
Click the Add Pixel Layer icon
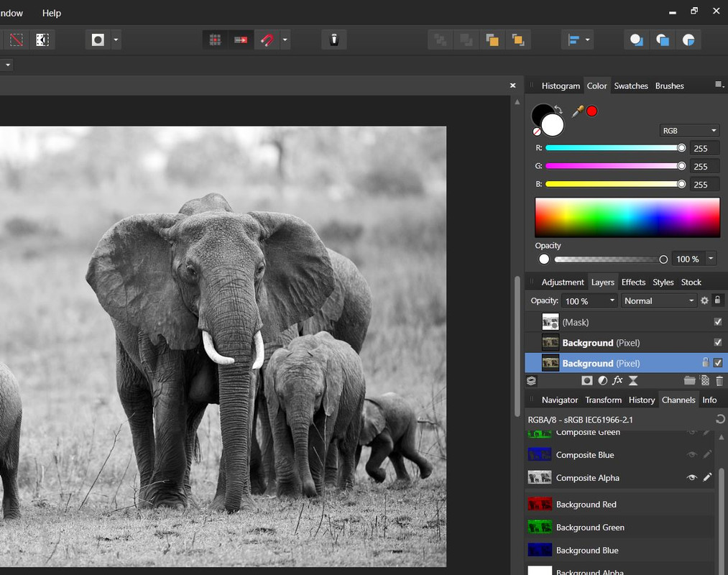[x=705, y=381]
